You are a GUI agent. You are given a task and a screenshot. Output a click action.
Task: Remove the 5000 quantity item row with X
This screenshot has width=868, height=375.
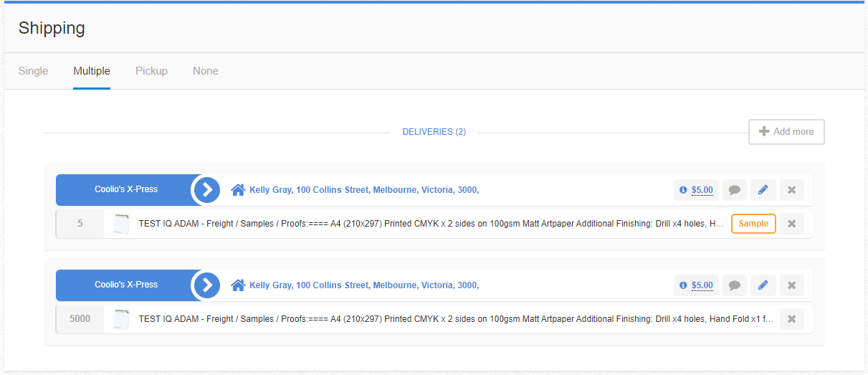coord(792,319)
